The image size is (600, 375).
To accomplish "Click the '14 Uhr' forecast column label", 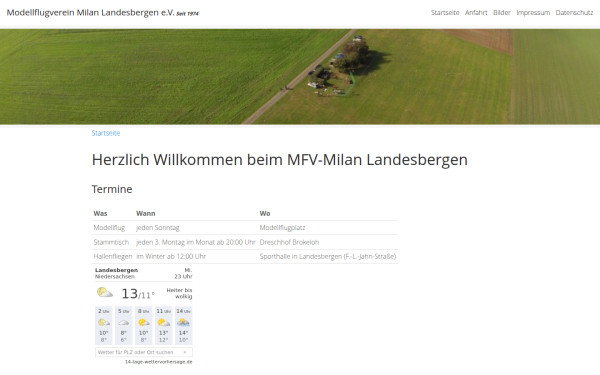I will click(x=184, y=311).
